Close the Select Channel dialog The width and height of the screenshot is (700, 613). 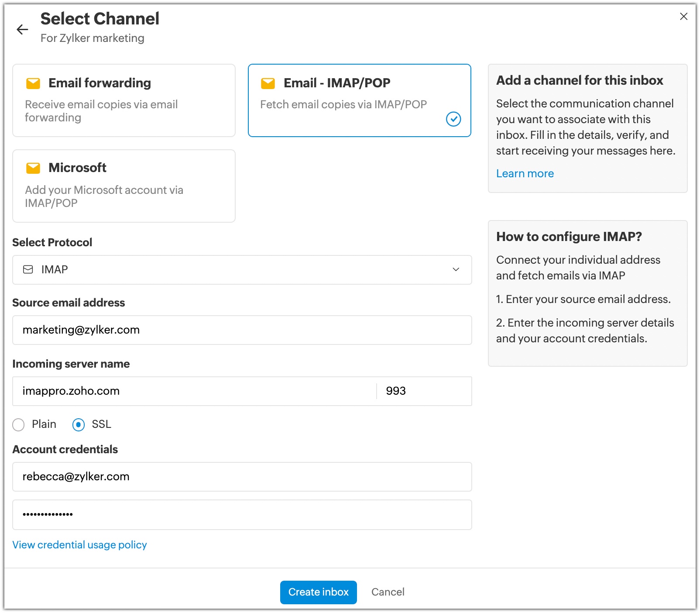pyautogui.click(x=683, y=17)
